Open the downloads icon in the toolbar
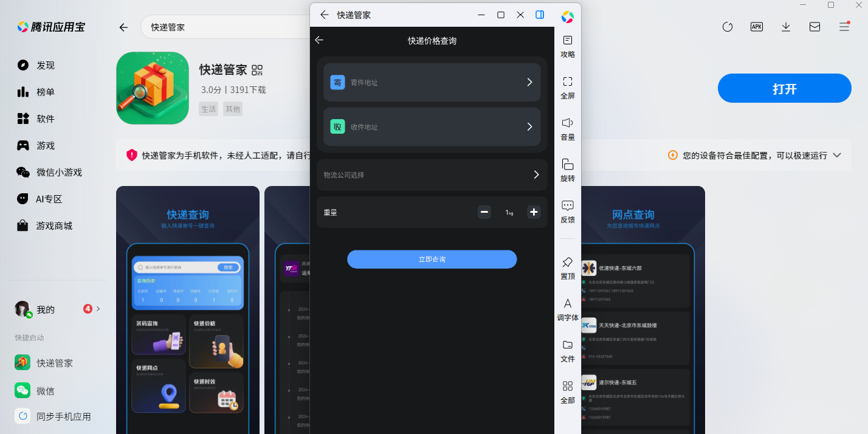 tap(786, 27)
